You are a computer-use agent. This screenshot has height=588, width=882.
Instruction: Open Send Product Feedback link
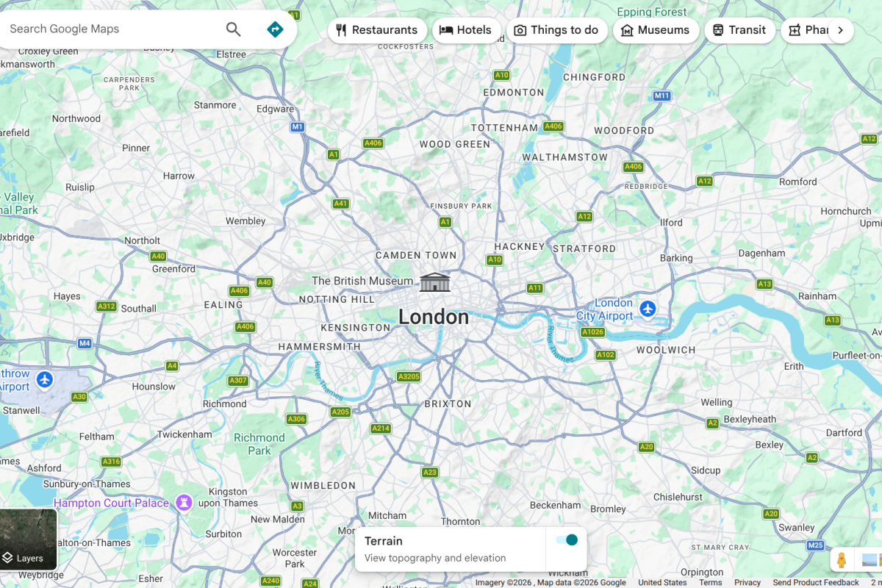(816, 583)
